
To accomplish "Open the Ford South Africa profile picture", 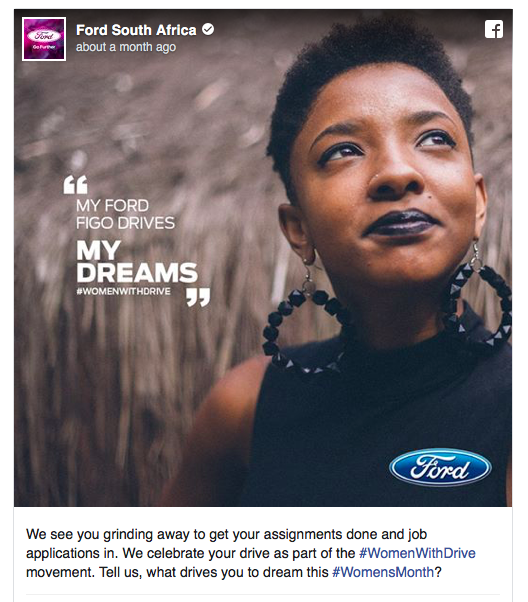I will click(44, 39).
